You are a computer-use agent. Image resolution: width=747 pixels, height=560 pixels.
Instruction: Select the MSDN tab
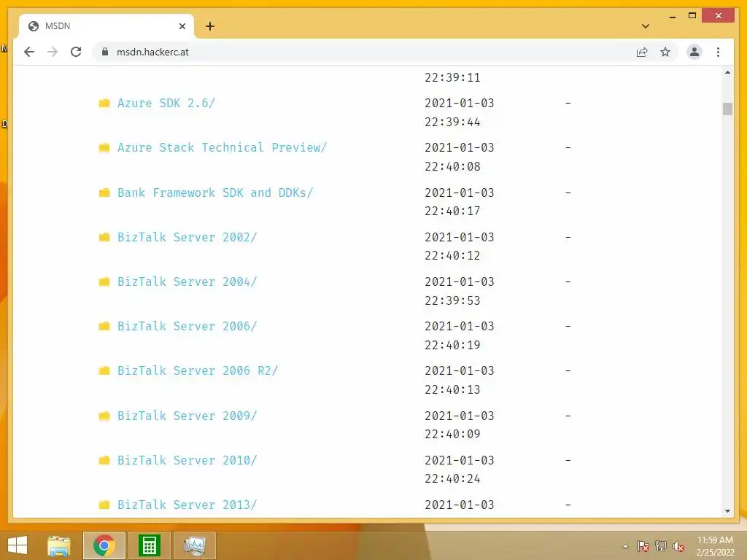pyautogui.click(x=107, y=26)
